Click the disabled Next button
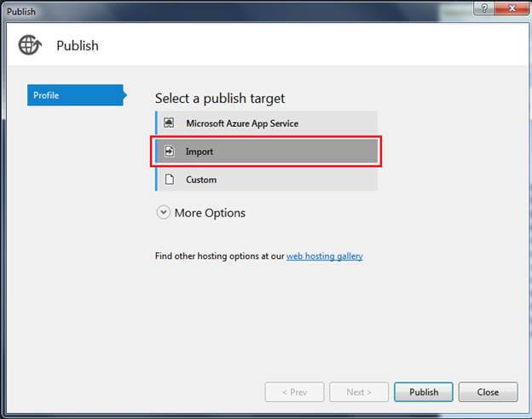The width and height of the screenshot is (532, 419). pyautogui.click(x=359, y=392)
